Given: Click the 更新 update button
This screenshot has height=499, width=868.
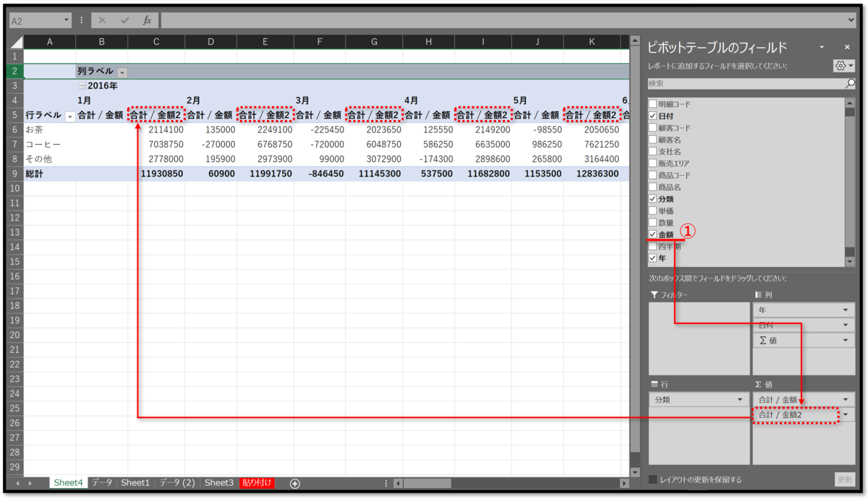Looking at the screenshot, I should (845, 479).
